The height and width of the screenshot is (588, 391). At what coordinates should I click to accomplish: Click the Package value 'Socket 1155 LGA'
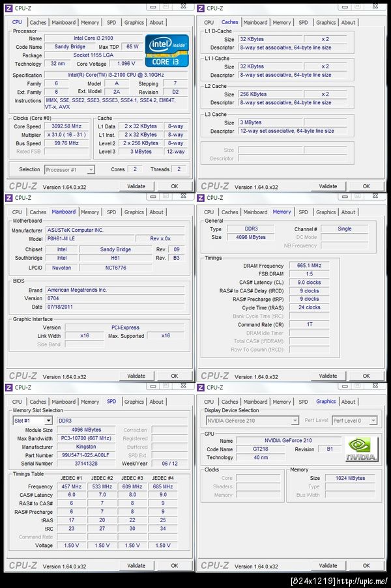coord(93,55)
